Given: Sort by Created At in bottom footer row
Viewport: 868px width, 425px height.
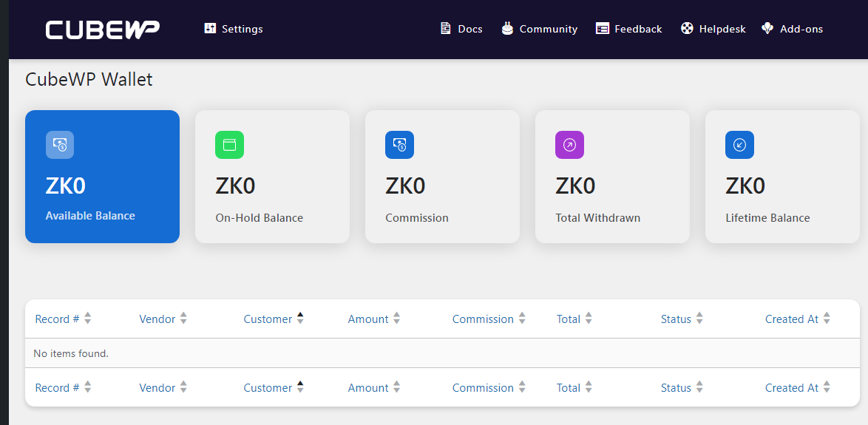Looking at the screenshot, I should tap(798, 388).
